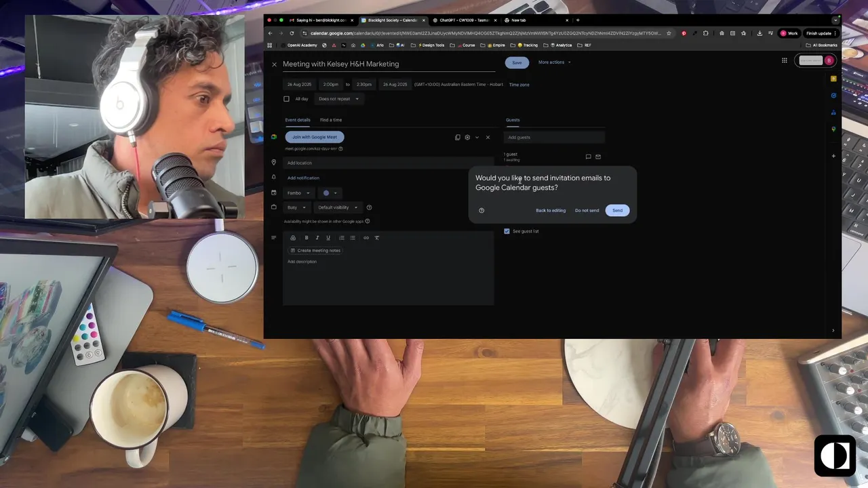Open the end time 2:30pm picker

(364, 85)
